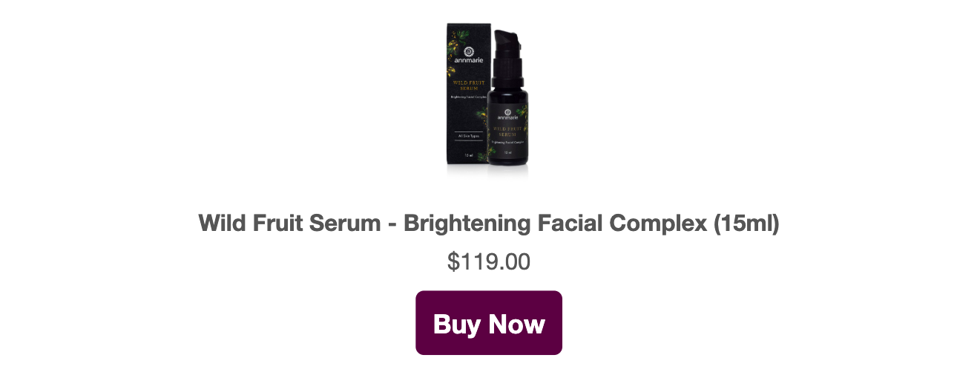Click the $119.00 price

489,262
